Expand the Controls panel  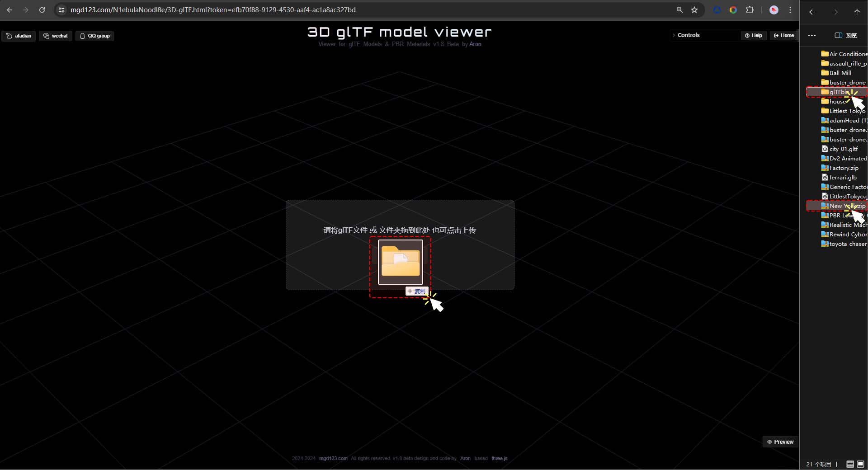[x=688, y=35]
